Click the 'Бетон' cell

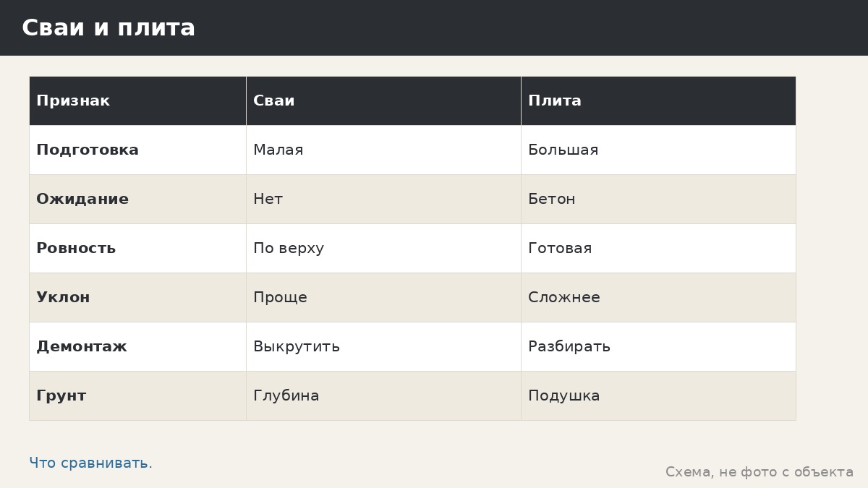click(658, 199)
